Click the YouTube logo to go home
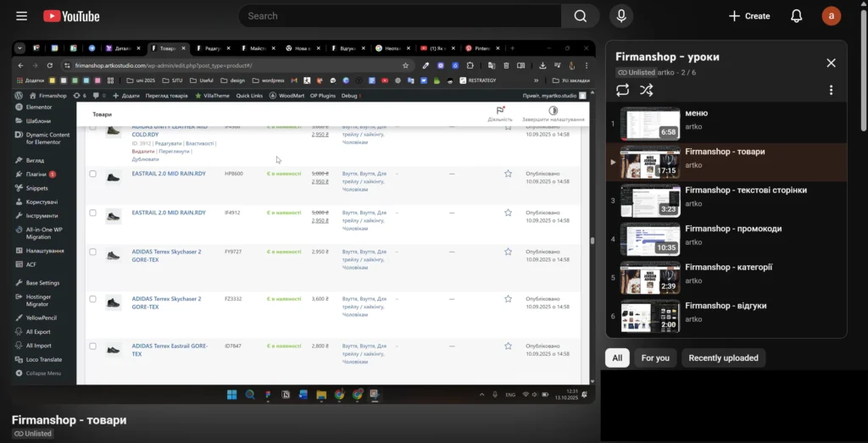Image resolution: width=868 pixels, height=443 pixels. (x=71, y=16)
